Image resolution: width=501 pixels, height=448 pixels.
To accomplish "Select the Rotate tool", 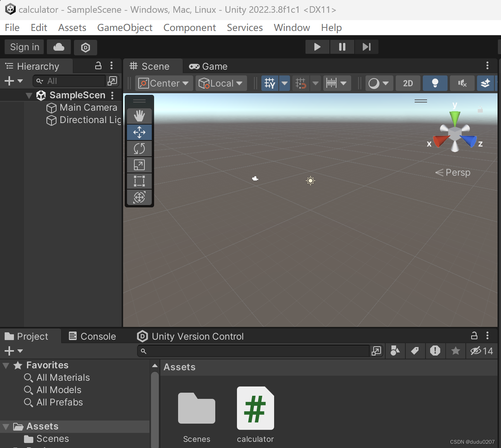I will [x=139, y=148].
